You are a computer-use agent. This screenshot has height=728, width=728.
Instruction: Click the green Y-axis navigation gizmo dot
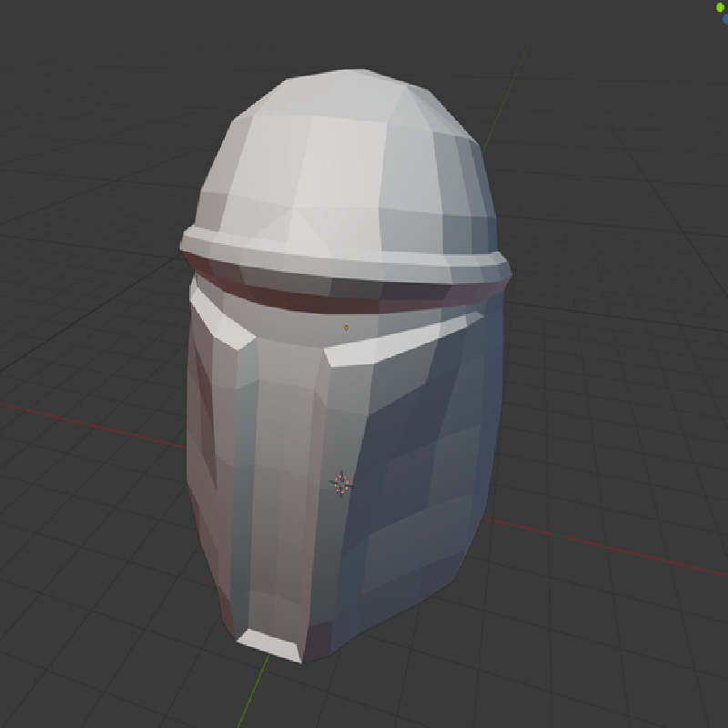720,7
